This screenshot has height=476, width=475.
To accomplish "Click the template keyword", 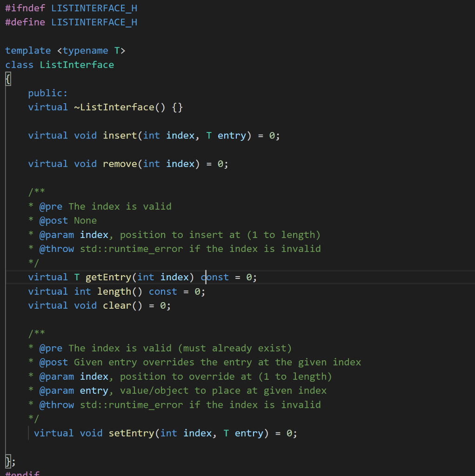I will tap(28, 50).
